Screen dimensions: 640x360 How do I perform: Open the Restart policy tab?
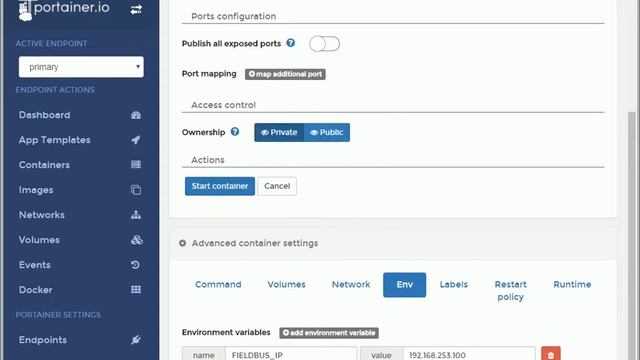tap(511, 291)
